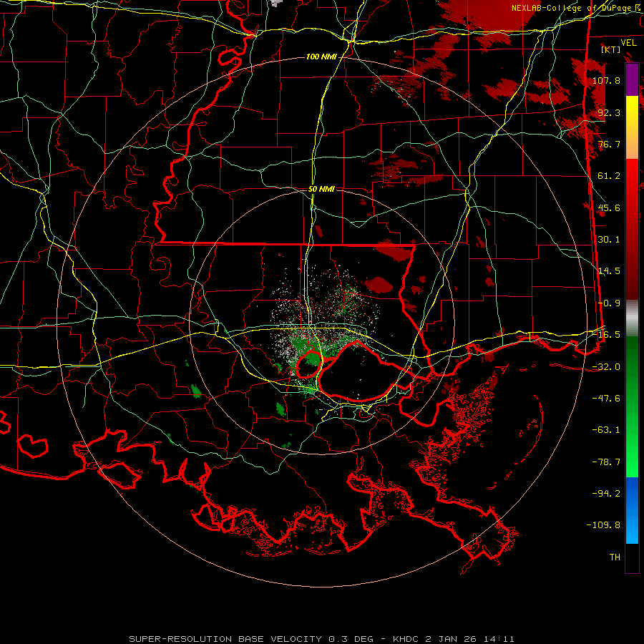The image size is (644, 644).
Task: Select the -0.9 scale value
Action: point(609,303)
